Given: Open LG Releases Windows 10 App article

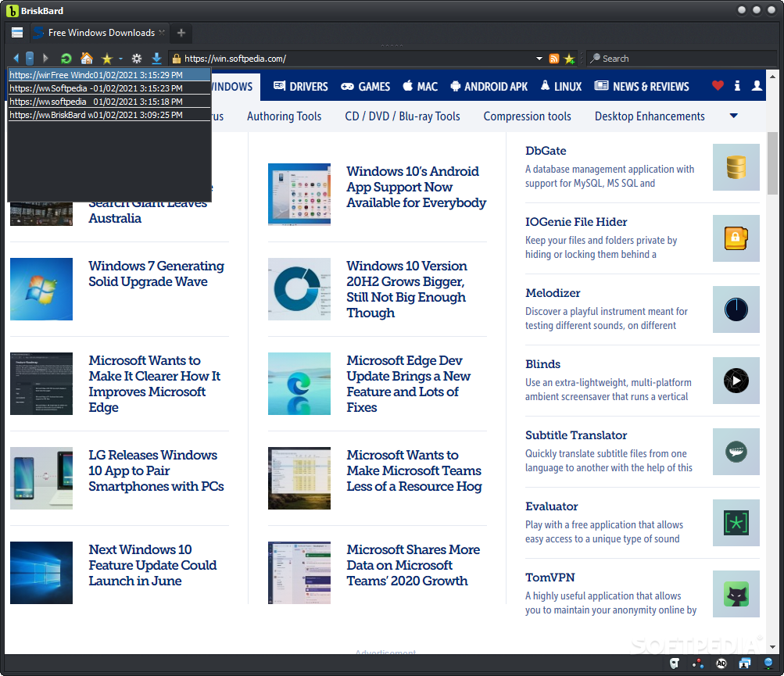Looking at the screenshot, I should (x=156, y=470).
